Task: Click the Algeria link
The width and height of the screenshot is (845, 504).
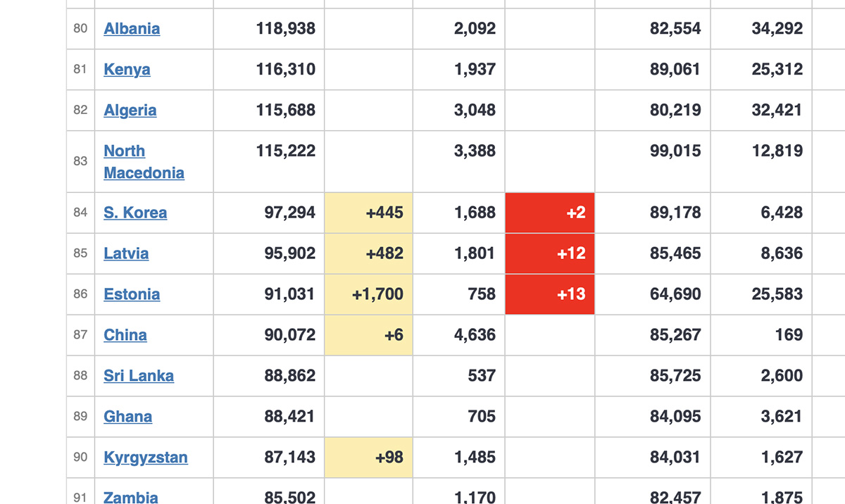Action: tap(130, 111)
